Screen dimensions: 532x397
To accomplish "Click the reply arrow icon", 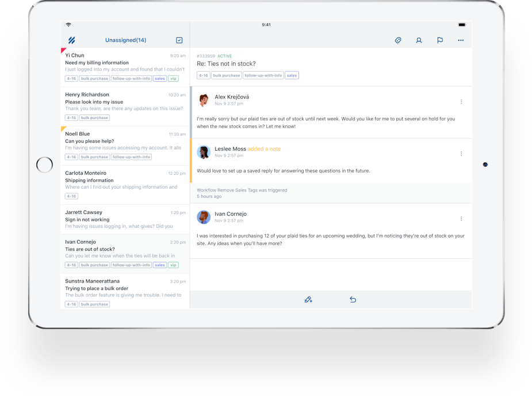I will pos(353,300).
